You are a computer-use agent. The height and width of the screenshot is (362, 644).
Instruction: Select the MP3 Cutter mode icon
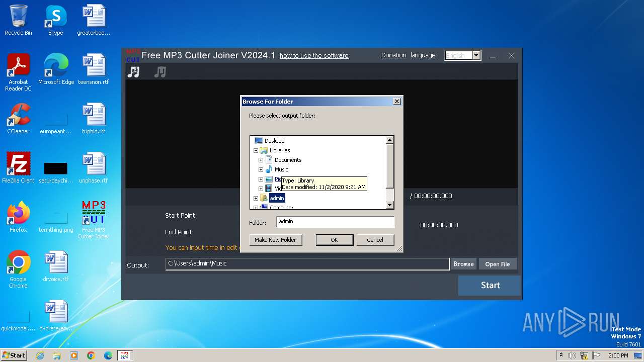[133, 72]
